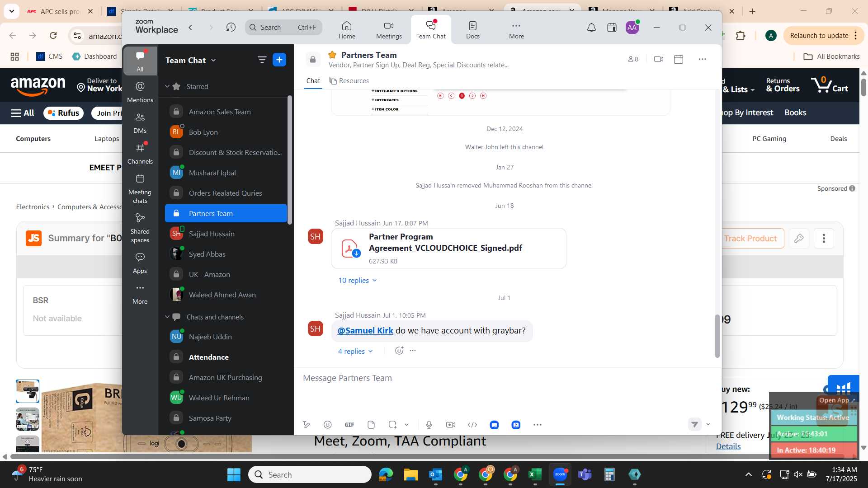Open DMs in Zoom sidebar

pyautogui.click(x=140, y=123)
